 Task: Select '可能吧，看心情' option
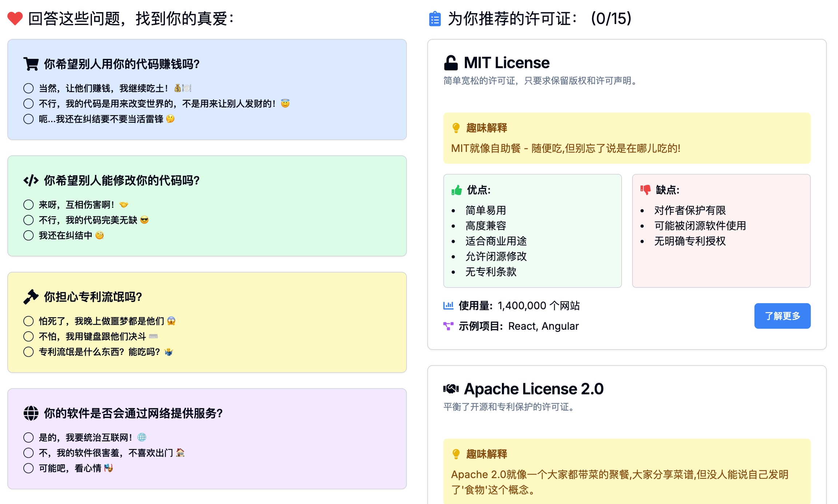coord(28,468)
